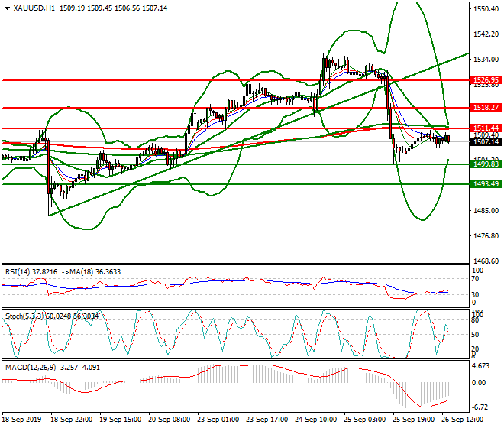Click the 20 Sep 08:00 time axis label
The width and height of the screenshot is (504, 428).
pos(170,420)
